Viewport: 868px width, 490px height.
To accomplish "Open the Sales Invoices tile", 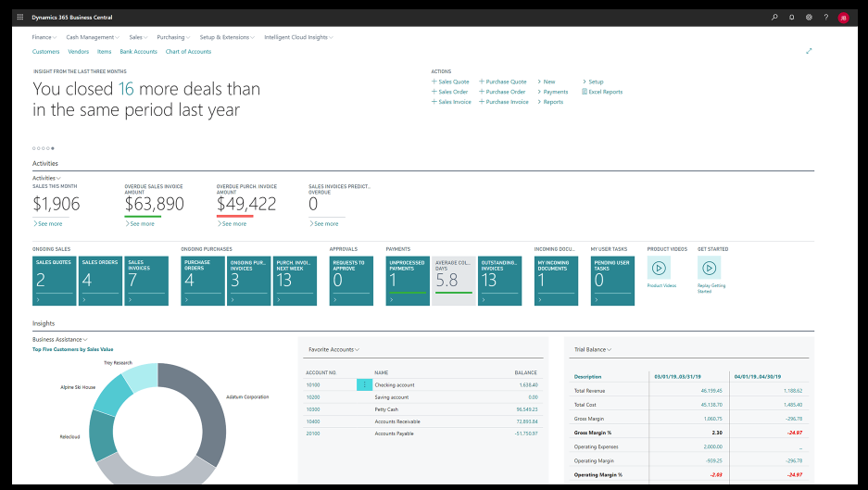I will tap(146, 281).
